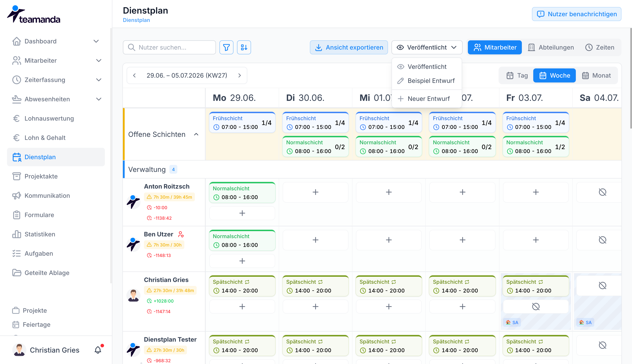Switch the schedule to Woche view

point(554,75)
